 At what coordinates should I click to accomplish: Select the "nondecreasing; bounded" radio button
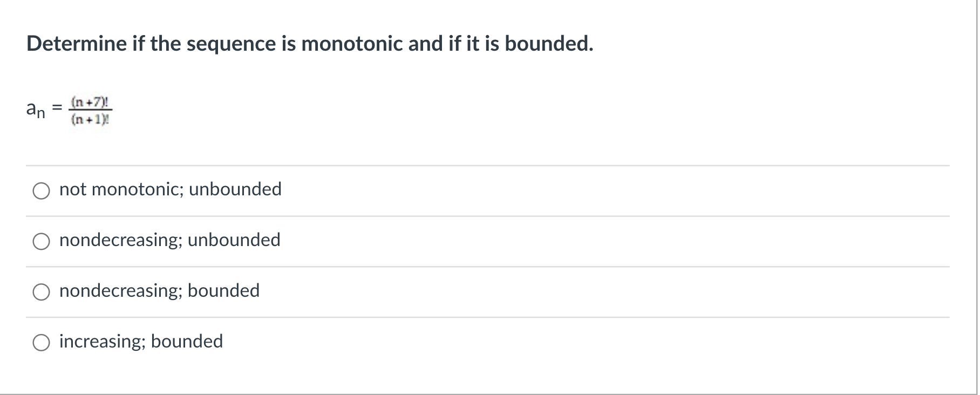pos(41,291)
